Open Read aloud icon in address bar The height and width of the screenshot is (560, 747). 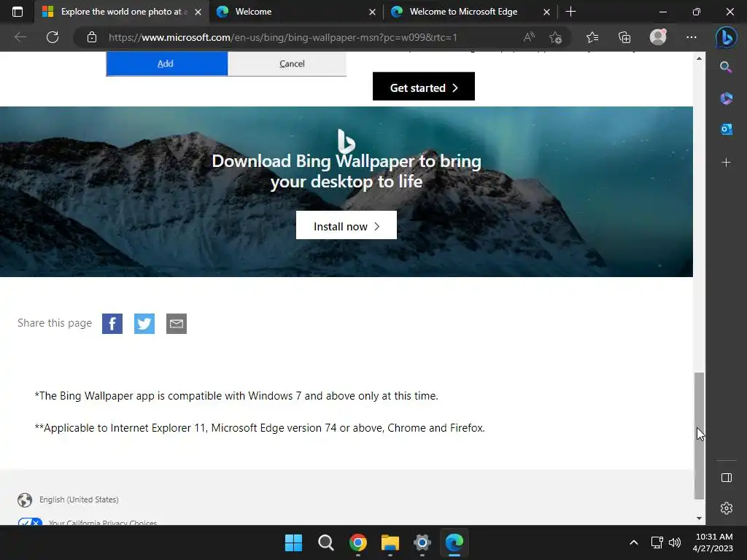pyautogui.click(x=529, y=37)
